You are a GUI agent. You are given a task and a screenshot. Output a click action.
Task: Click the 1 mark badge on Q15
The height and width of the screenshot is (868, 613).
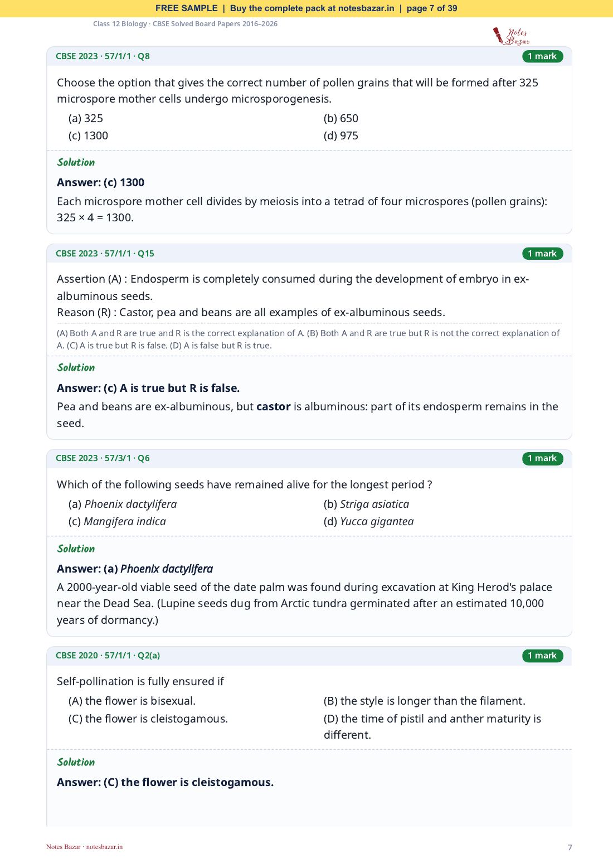(x=542, y=254)
